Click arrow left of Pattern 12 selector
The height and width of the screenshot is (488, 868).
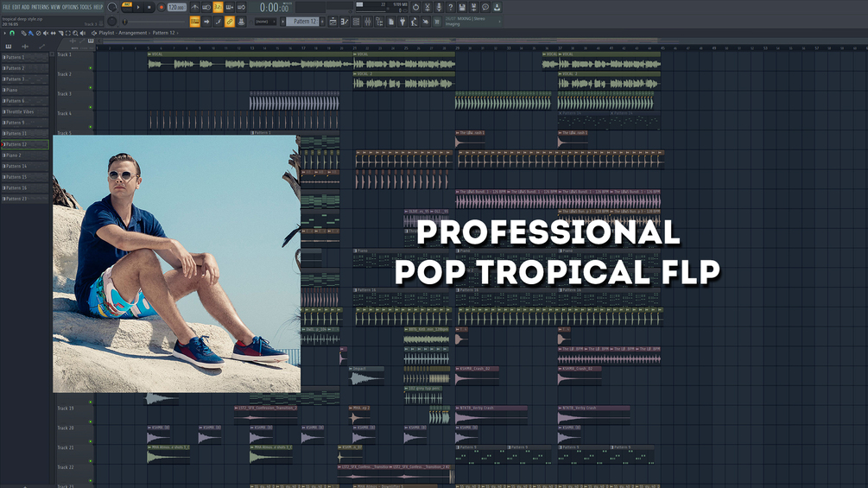click(282, 22)
